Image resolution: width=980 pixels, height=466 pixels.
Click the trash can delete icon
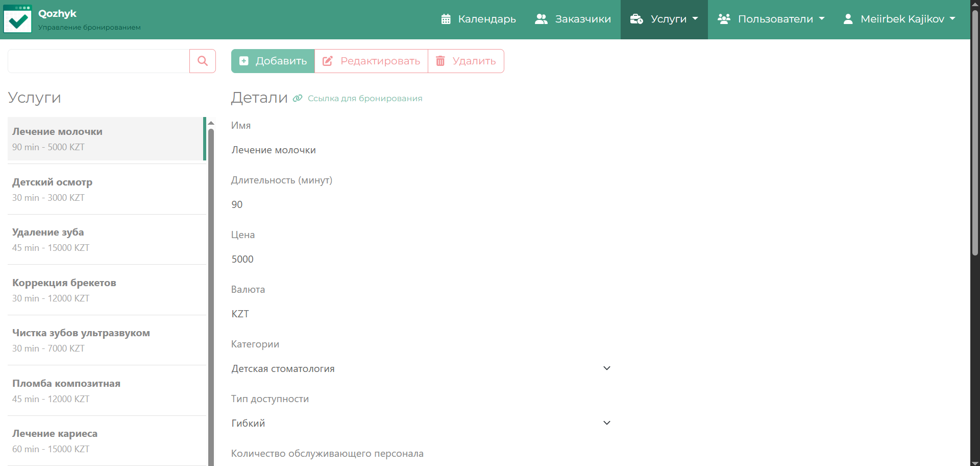pyautogui.click(x=440, y=61)
